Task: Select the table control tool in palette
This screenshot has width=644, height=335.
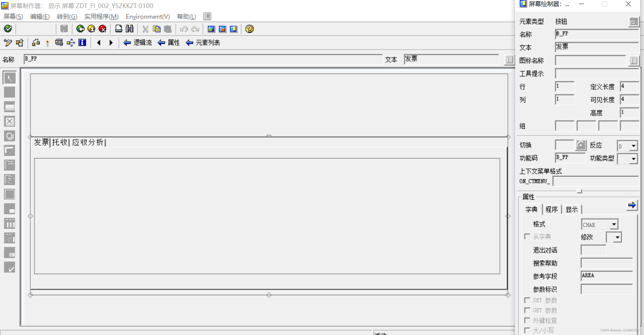Action: 9,223
